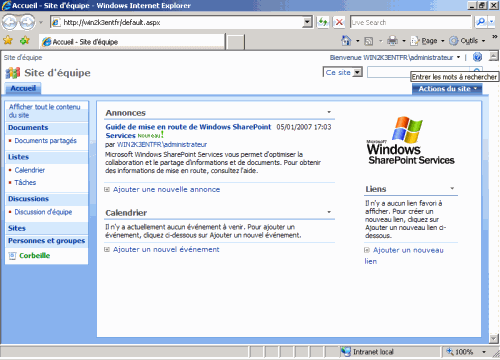Click the WIN2K3ENTFR\administrateur author link
This screenshot has width=500, height=360.
162,145
